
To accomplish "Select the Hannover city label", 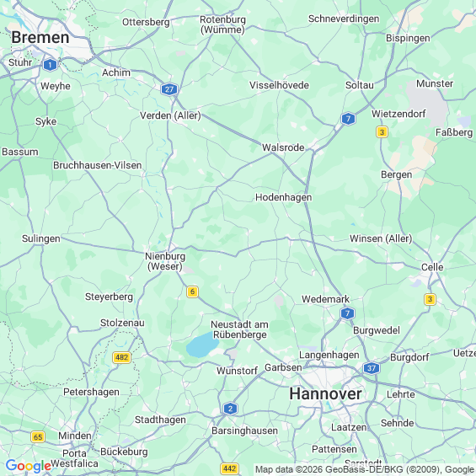I will point(325,393).
